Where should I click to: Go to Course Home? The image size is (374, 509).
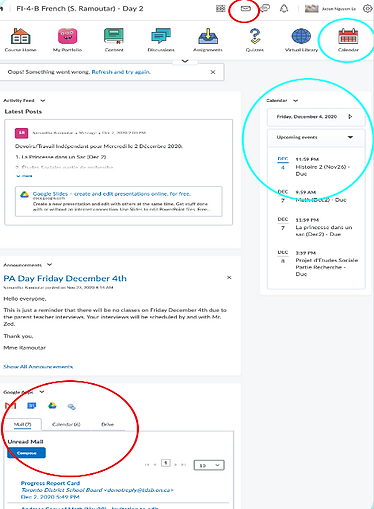pyautogui.click(x=21, y=40)
